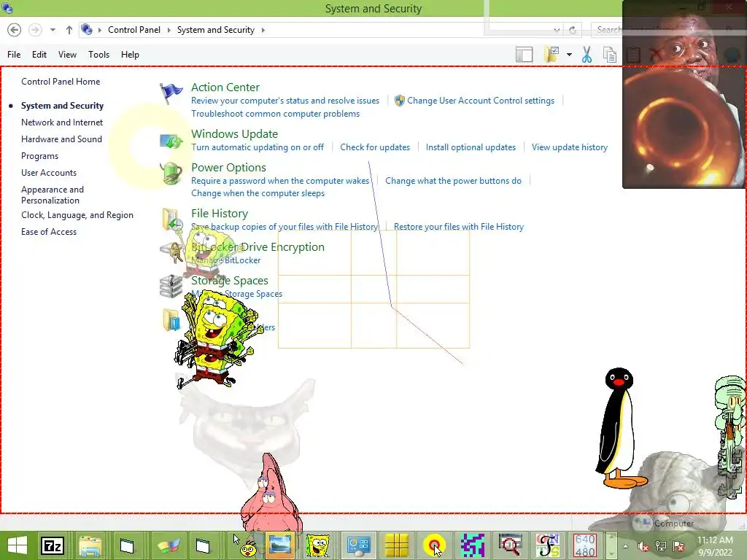This screenshot has height=560, width=747.
Task: Open Clock, Language, and Region
Action: coord(77,215)
